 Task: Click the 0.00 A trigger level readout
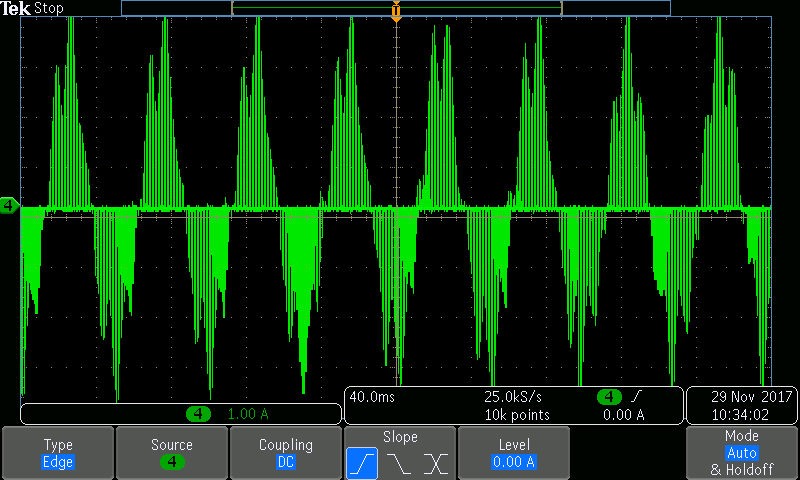click(623, 415)
